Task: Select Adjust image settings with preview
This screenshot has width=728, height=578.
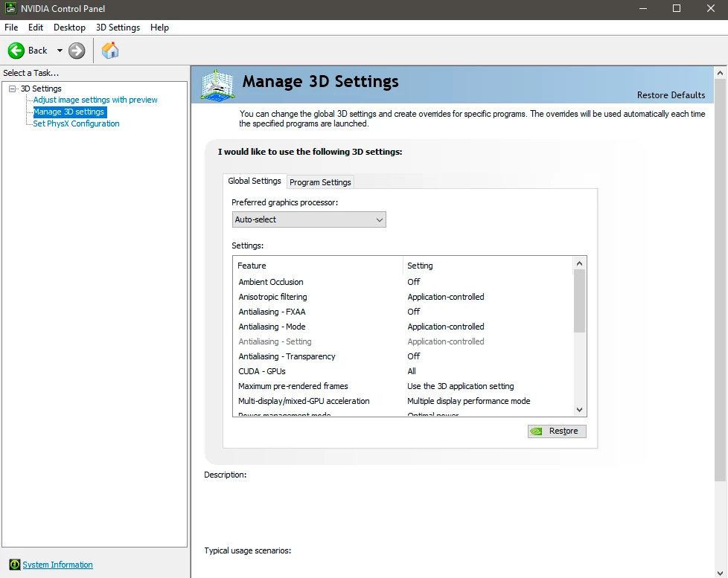Action: click(95, 100)
